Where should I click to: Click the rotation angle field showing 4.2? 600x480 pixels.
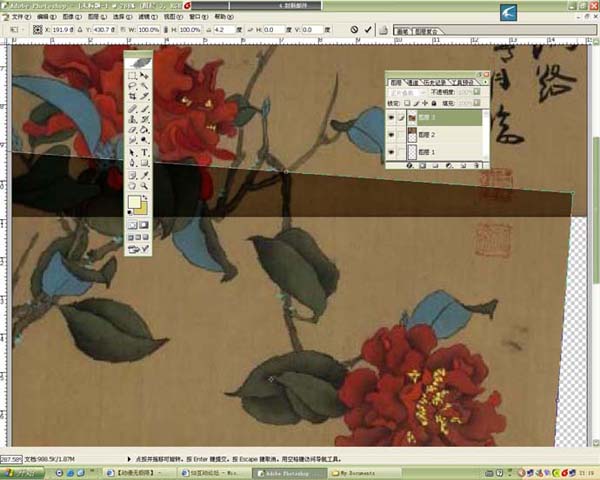224,29
